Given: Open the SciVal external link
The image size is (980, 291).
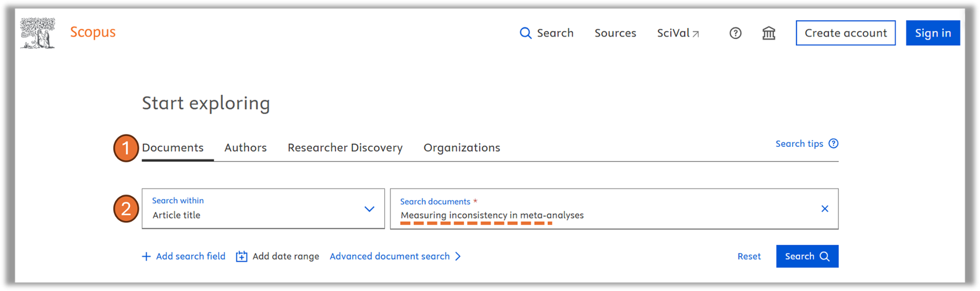Looking at the screenshot, I should (x=678, y=33).
